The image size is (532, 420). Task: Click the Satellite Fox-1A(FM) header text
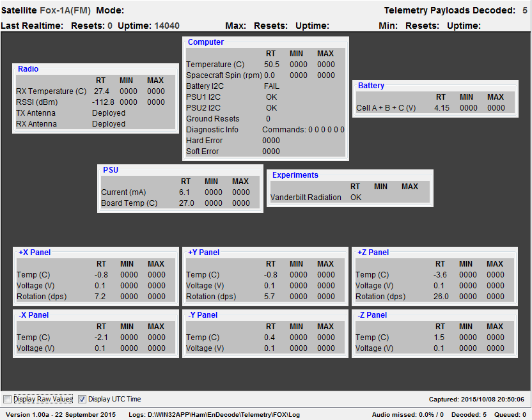coord(46,10)
